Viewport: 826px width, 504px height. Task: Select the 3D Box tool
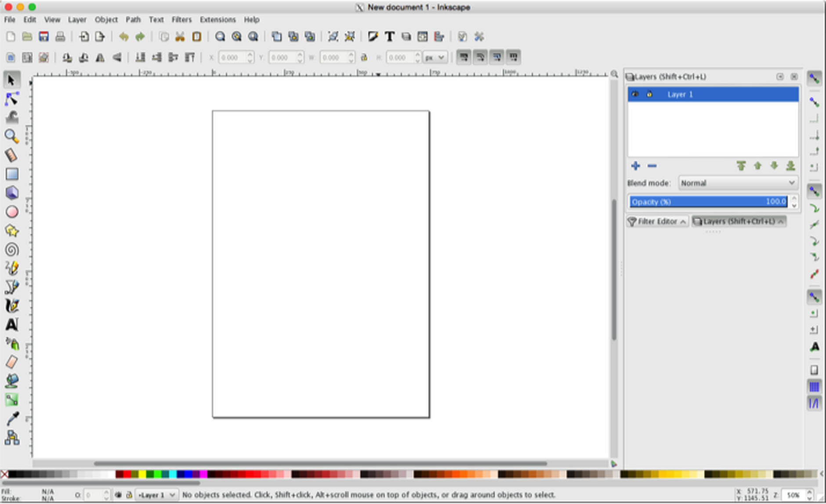click(x=12, y=193)
